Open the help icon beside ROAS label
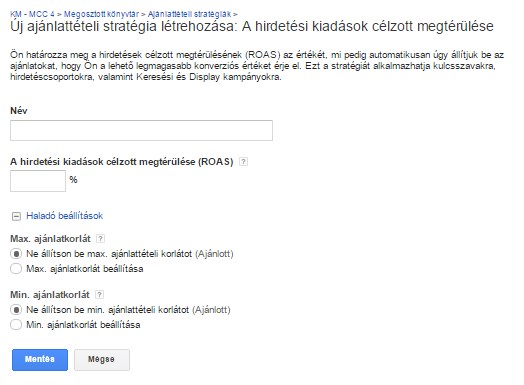The image size is (524, 385). tap(244, 162)
